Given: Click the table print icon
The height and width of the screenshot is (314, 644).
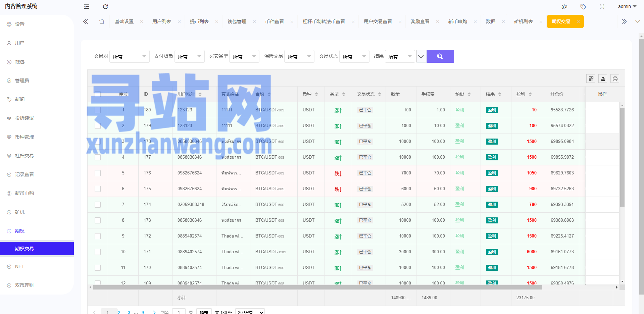Looking at the screenshot, I should 615,78.
